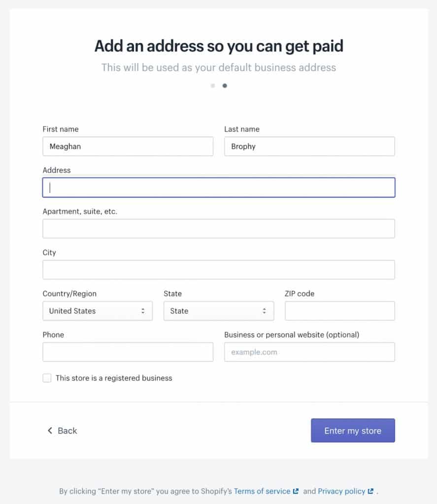Select the First name field containing Meaghan

tap(128, 146)
